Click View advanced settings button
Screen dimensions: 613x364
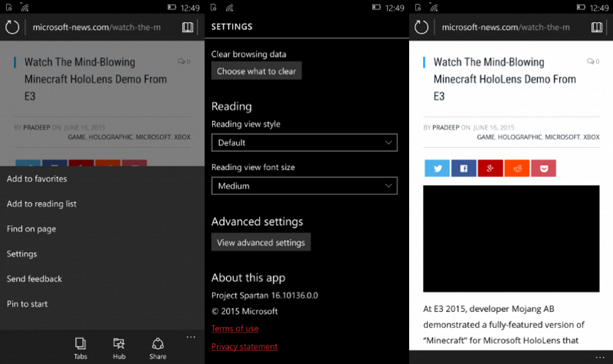pos(261,242)
